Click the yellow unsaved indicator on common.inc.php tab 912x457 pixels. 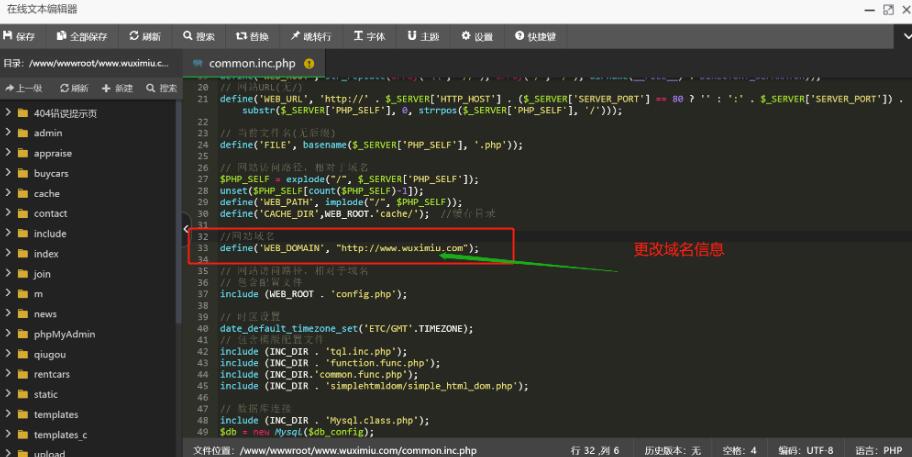pos(309,63)
